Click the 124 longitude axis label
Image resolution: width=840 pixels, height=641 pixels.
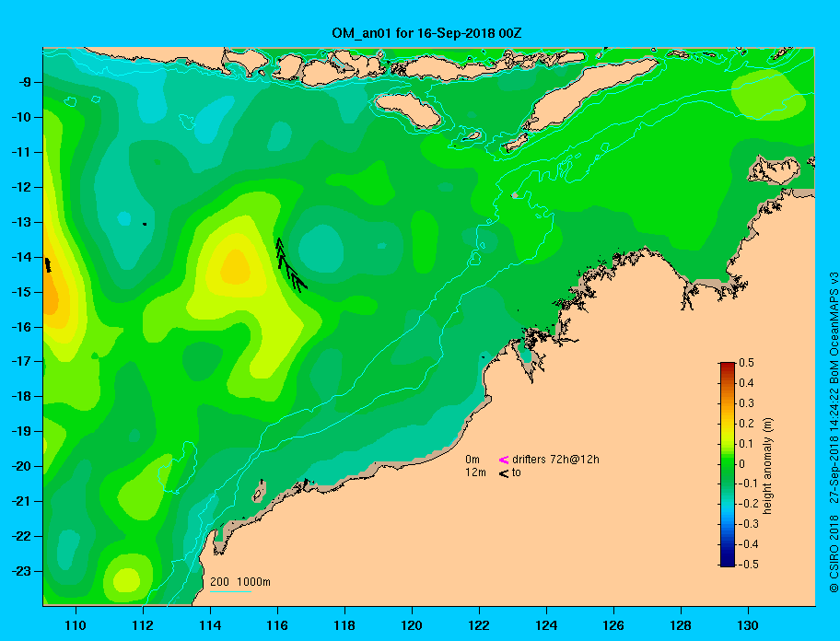tap(546, 625)
